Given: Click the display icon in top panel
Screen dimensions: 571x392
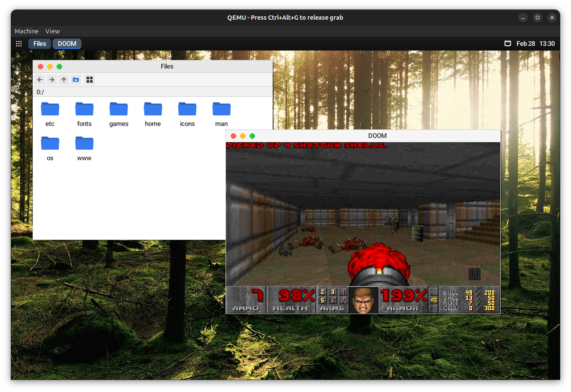Looking at the screenshot, I should [508, 44].
